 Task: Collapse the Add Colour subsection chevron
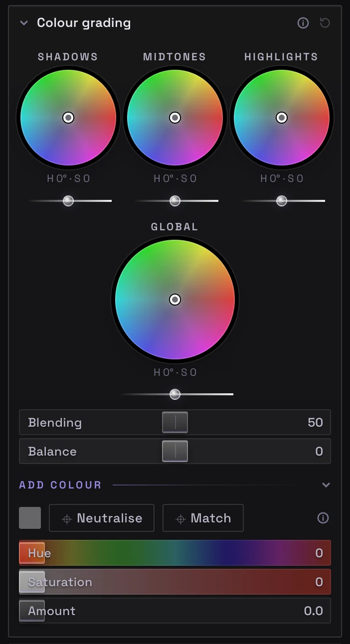326,485
